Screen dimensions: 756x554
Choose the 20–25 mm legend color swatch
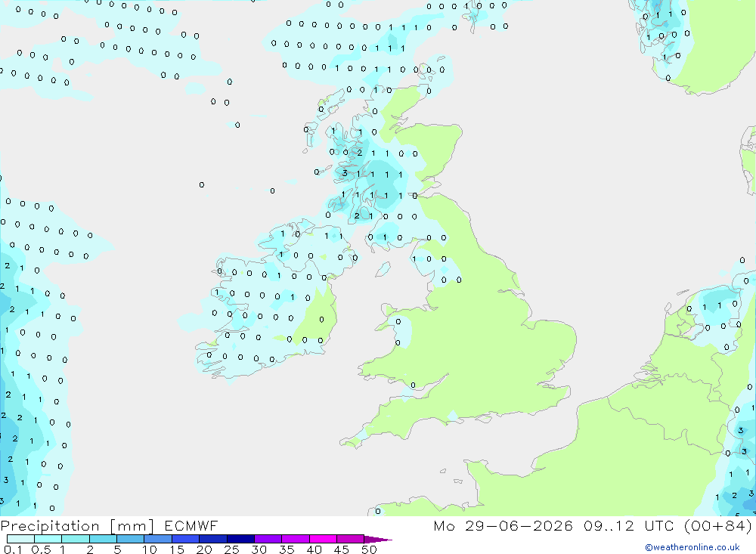click(x=213, y=539)
